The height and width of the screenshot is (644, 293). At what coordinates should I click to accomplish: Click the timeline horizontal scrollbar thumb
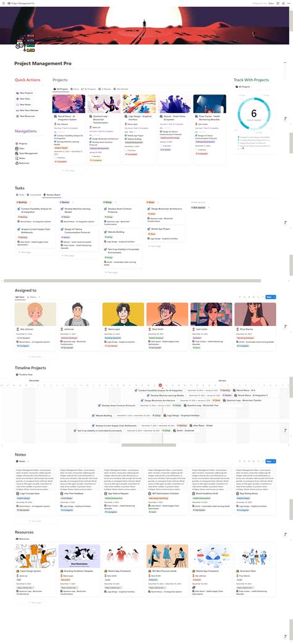pos(149,445)
